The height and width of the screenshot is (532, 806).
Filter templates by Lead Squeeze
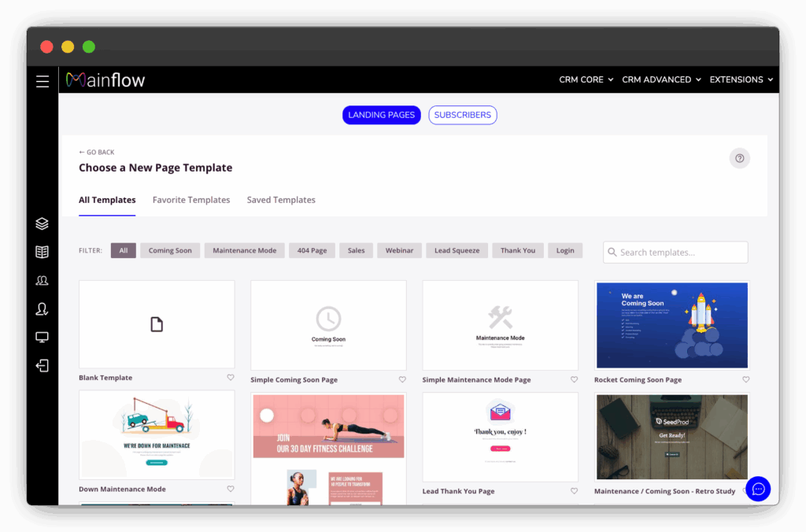pyautogui.click(x=457, y=251)
